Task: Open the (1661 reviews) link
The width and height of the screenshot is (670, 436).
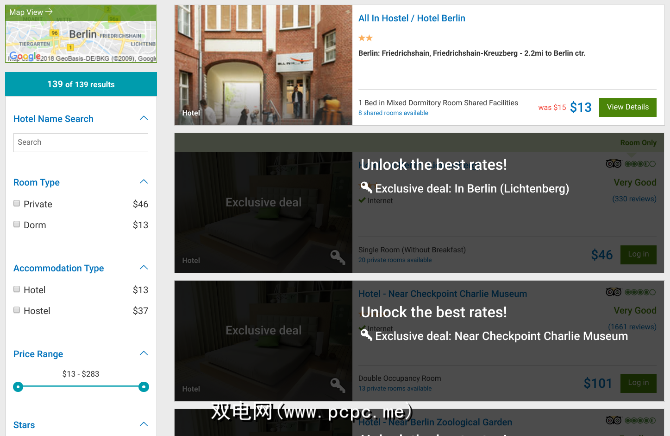Action: (x=632, y=327)
